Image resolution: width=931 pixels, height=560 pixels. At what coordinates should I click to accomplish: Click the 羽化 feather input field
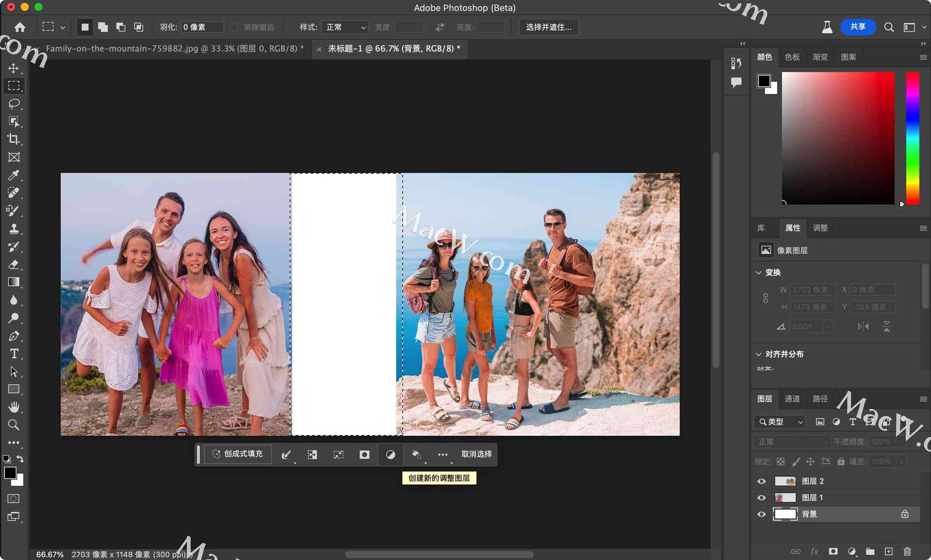[x=202, y=27]
